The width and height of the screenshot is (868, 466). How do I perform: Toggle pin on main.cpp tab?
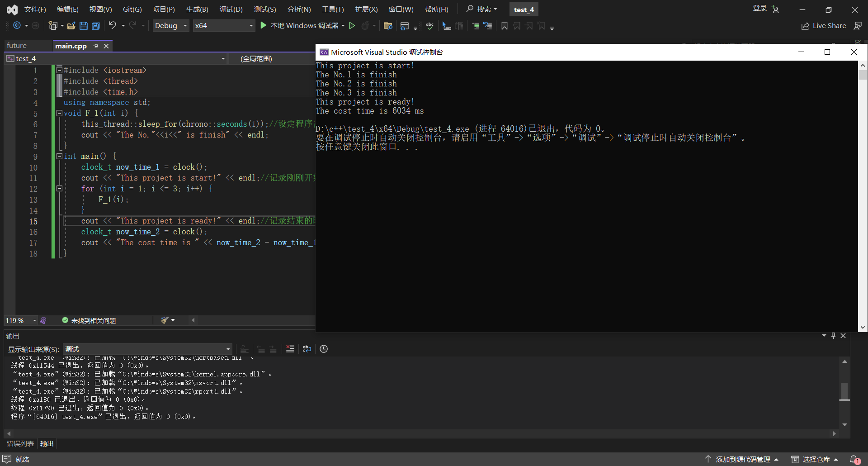(95, 46)
